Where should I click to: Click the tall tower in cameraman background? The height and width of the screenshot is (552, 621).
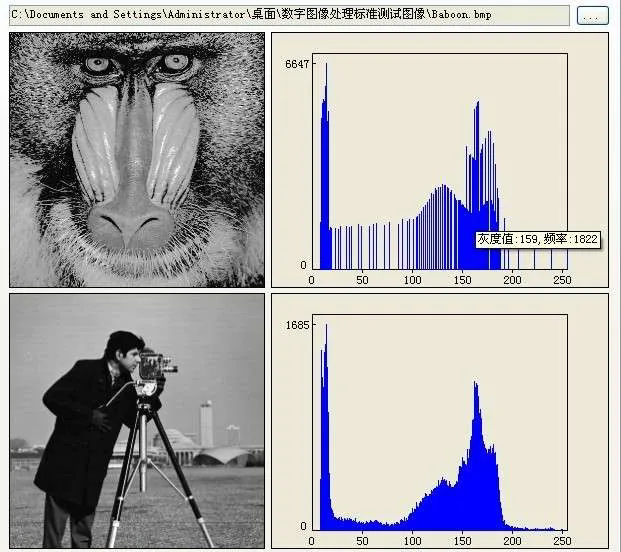[x=206, y=424]
